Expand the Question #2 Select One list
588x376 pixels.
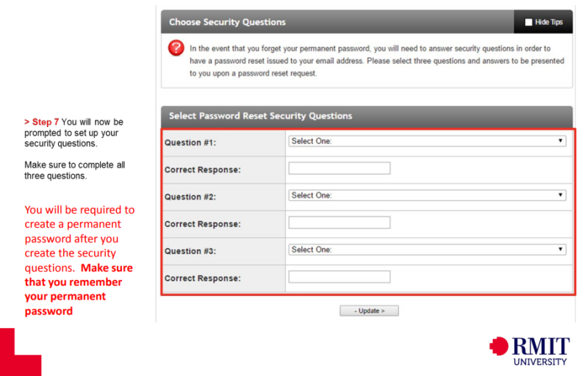427,195
